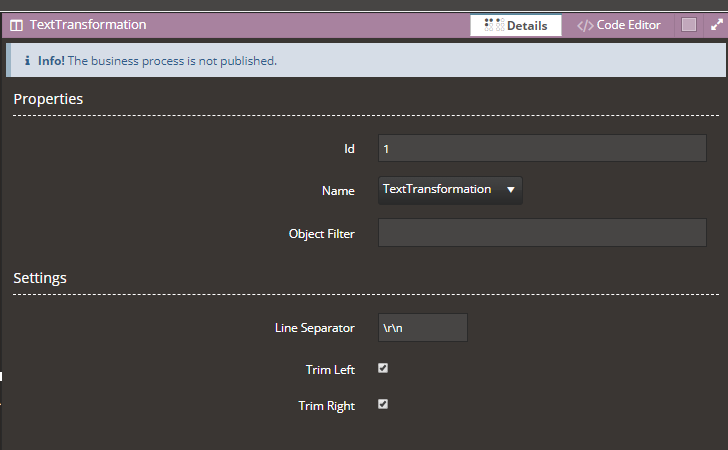Click the panel layout icon beside TextTransformation title
Image resolution: width=728 pixels, height=450 pixels.
click(x=16, y=25)
